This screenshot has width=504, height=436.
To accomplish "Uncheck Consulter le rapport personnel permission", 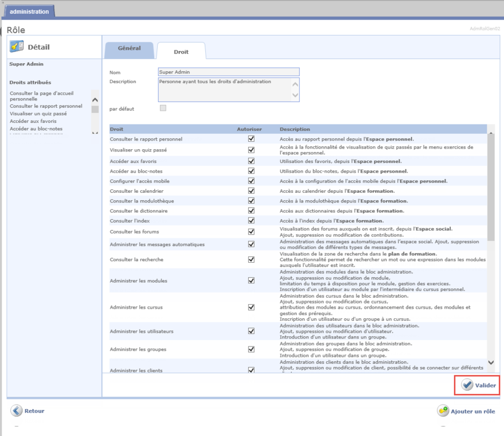I will pyautogui.click(x=251, y=139).
